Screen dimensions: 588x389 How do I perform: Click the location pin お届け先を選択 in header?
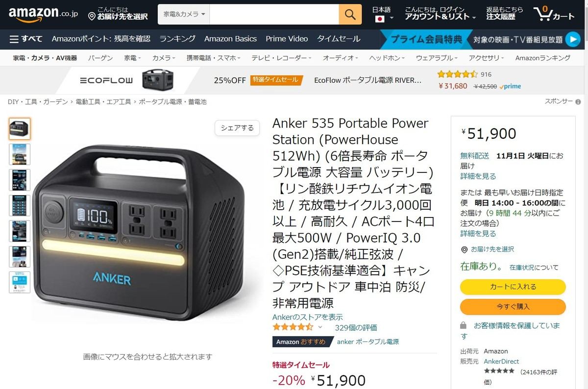[x=118, y=14]
